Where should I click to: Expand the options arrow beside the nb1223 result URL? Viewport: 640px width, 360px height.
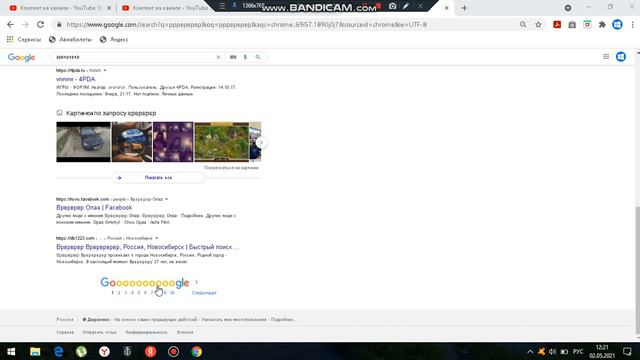pyautogui.click(x=157, y=238)
